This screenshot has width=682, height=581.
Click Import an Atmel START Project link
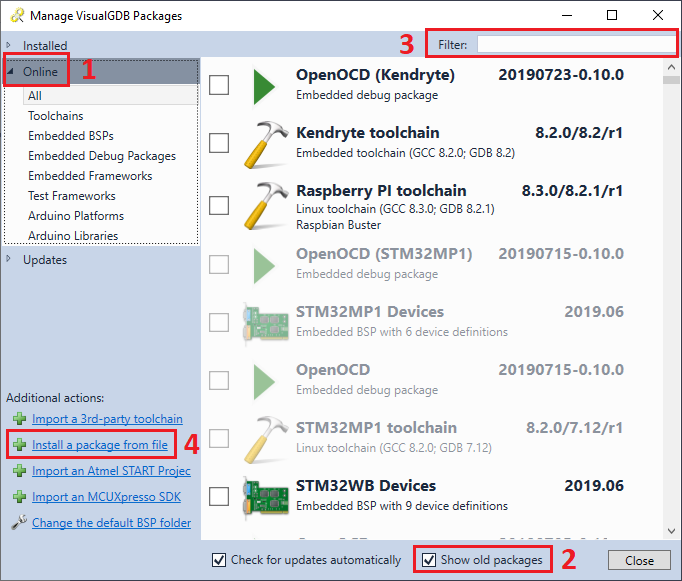[111, 471]
